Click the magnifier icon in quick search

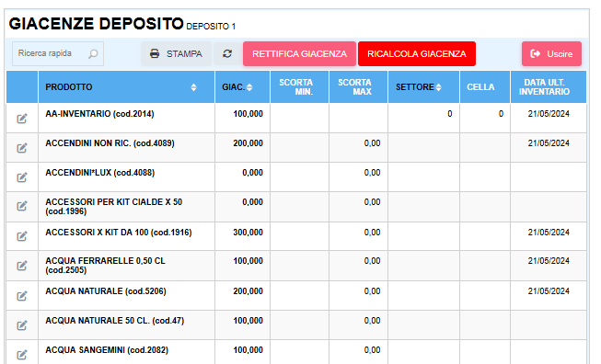[93, 54]
